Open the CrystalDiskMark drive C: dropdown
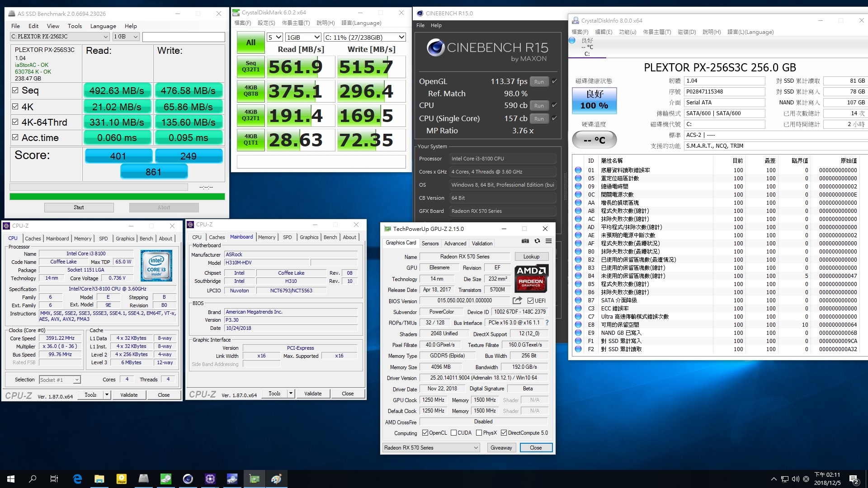This screenshot has height=488, width=868. pos(364,37)
